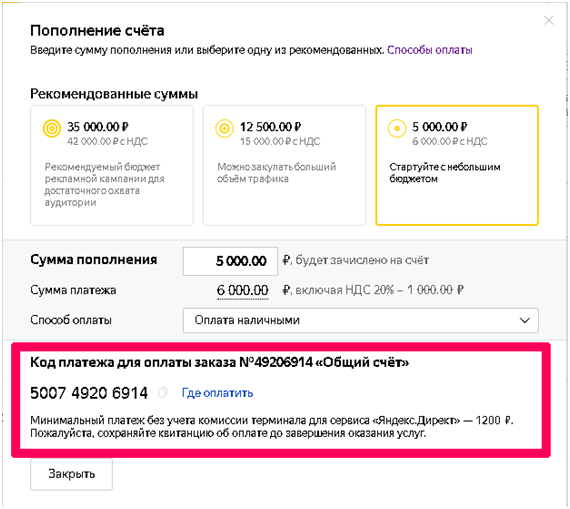
Task: Click the Стартуйте с небольшим бюджетом description
Action: pos(445,173)
